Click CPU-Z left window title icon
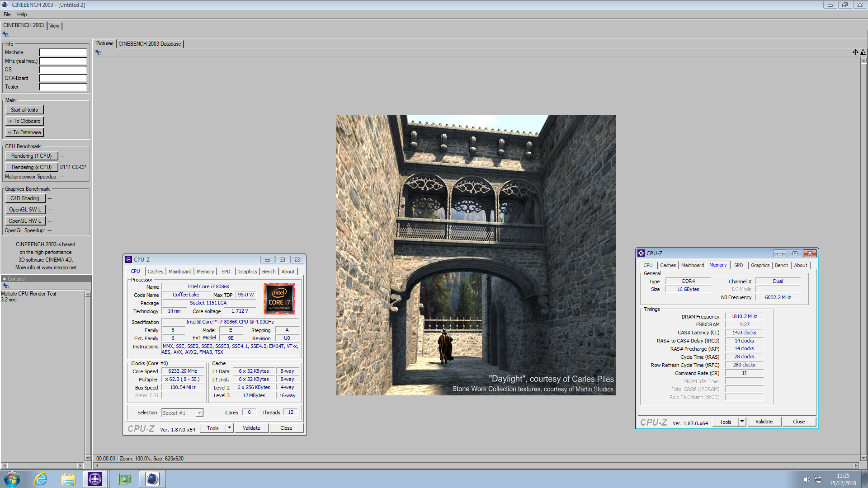This screenshot has height=488, width=868. click(128, 259)
